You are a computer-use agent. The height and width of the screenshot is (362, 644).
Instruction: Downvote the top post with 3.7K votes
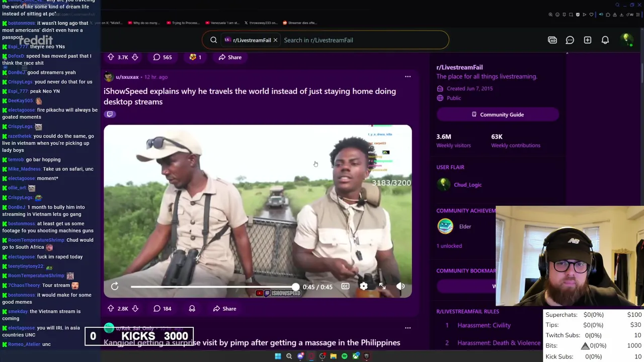pos(135,57)
